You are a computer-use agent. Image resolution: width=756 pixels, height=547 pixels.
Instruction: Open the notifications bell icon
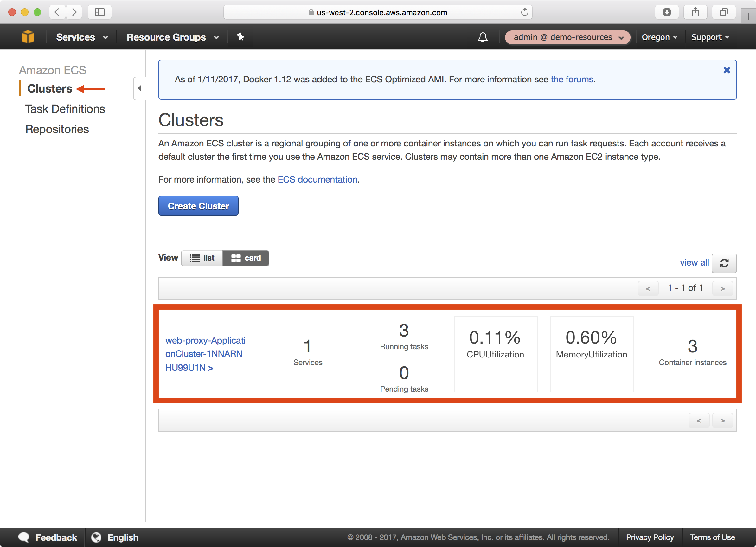(x=482, y=37)
